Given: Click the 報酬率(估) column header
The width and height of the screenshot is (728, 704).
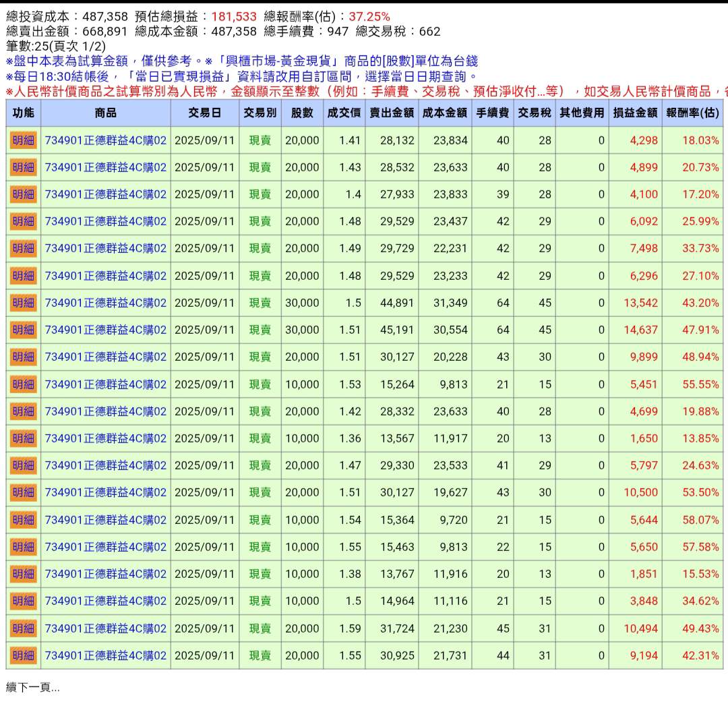Looking at the screenshot, I should (x=692, y=113).
